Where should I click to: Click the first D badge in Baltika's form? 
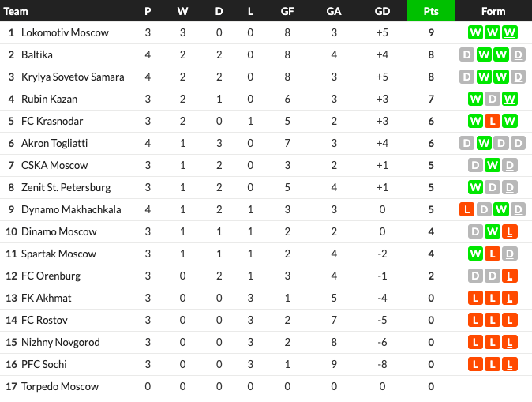click(x=466, y=54)
